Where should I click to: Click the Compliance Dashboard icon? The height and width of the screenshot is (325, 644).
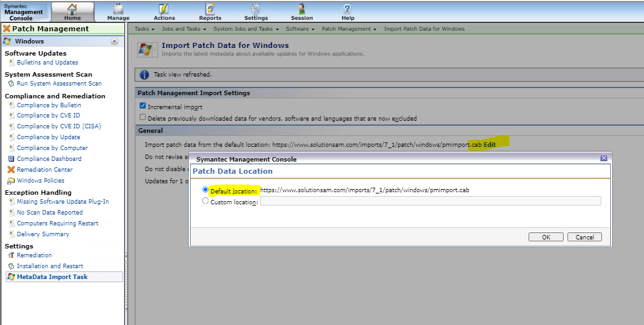11,159
